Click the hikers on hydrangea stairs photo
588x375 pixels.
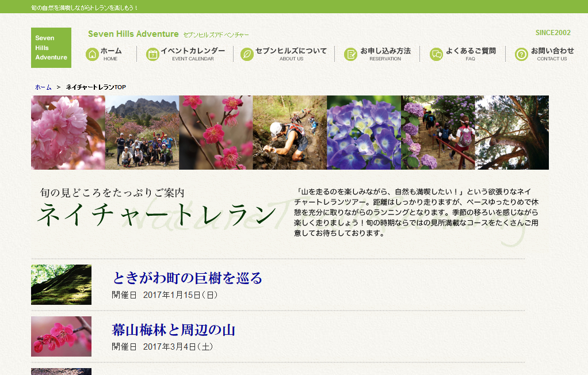pos(438,132)
